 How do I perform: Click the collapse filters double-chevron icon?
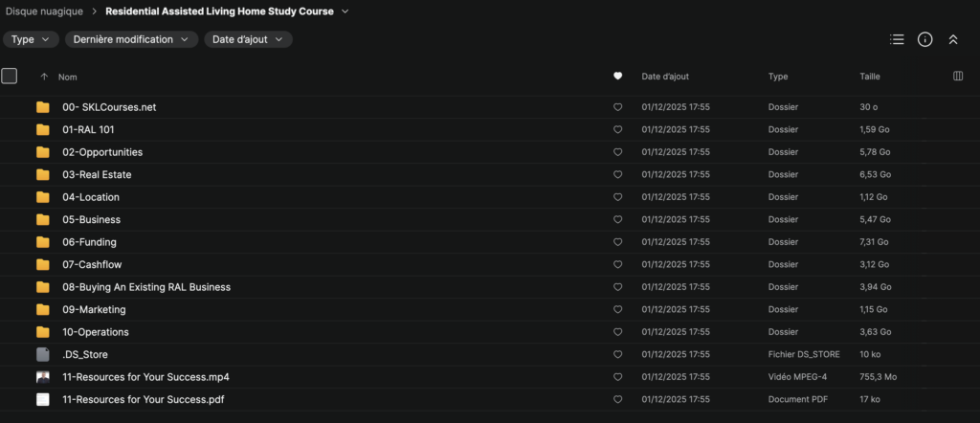pos(953,39)
